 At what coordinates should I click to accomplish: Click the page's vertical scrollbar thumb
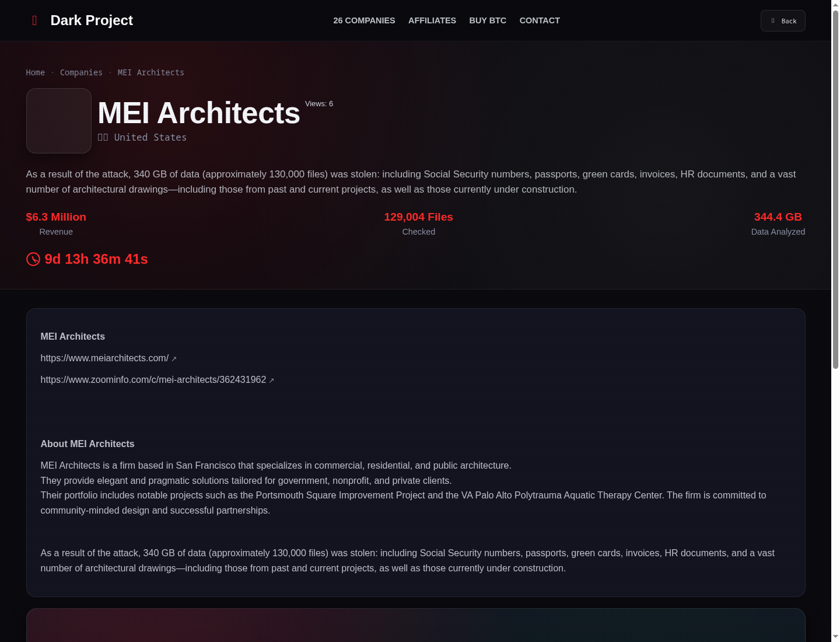coord(835,190)
